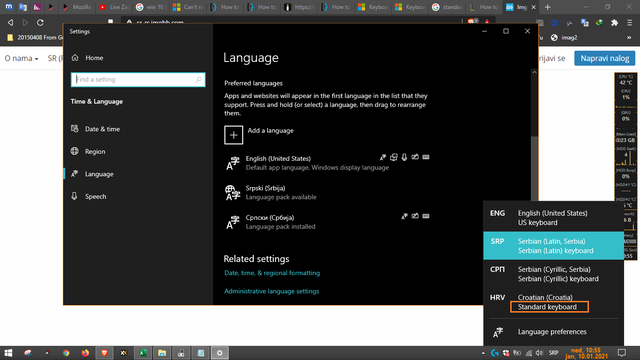Select HRV Croatian Standard keyboard
This screenshot has height=360, width=640.
click(553, 302)
